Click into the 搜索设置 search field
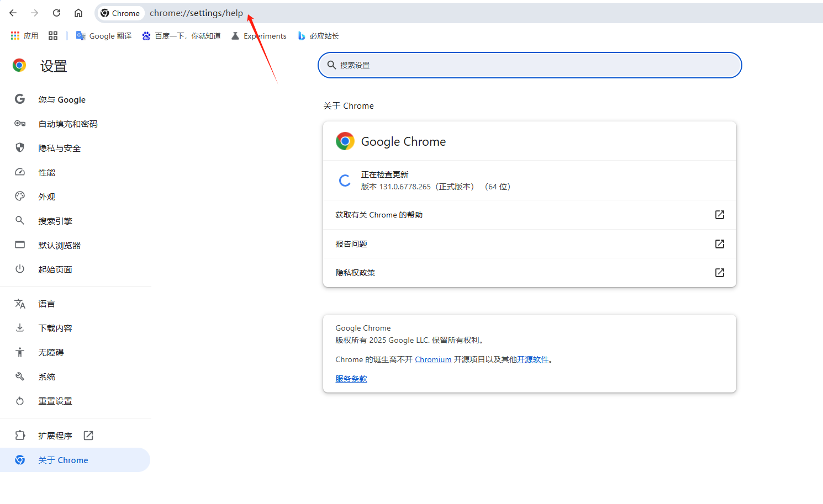 (530, 65)
